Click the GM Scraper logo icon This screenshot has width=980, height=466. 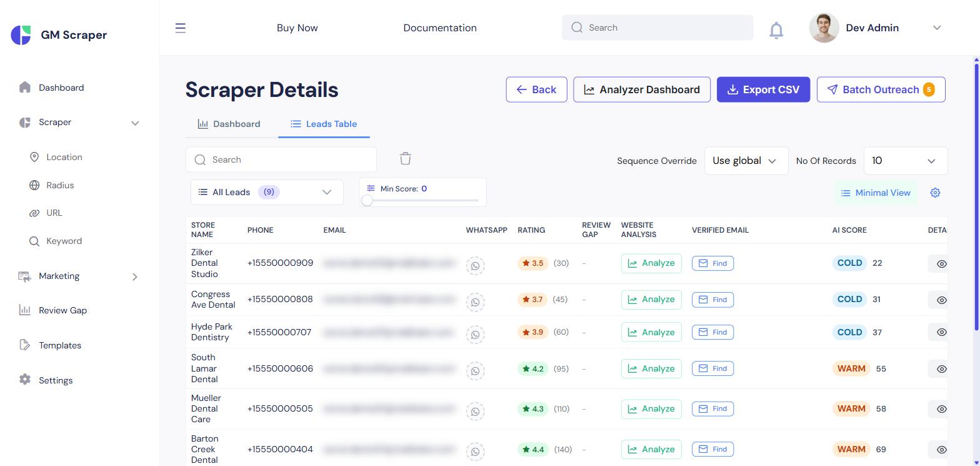[x=21, y=35]
